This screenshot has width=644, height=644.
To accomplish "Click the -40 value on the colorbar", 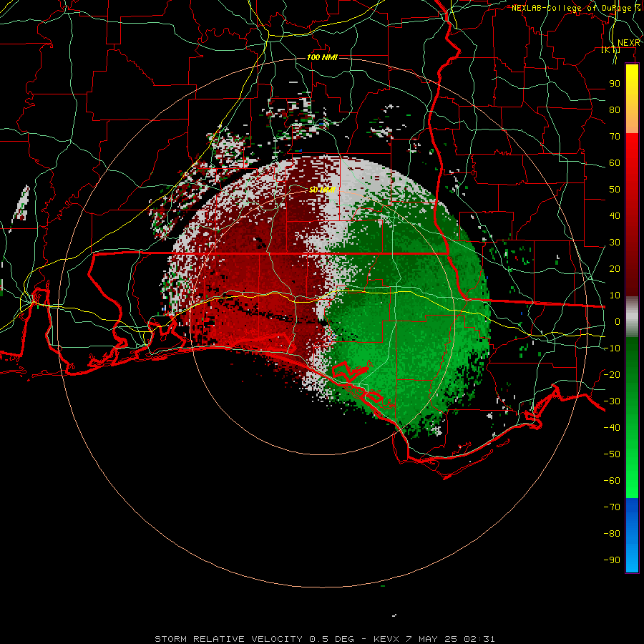I will click(612, 428).
